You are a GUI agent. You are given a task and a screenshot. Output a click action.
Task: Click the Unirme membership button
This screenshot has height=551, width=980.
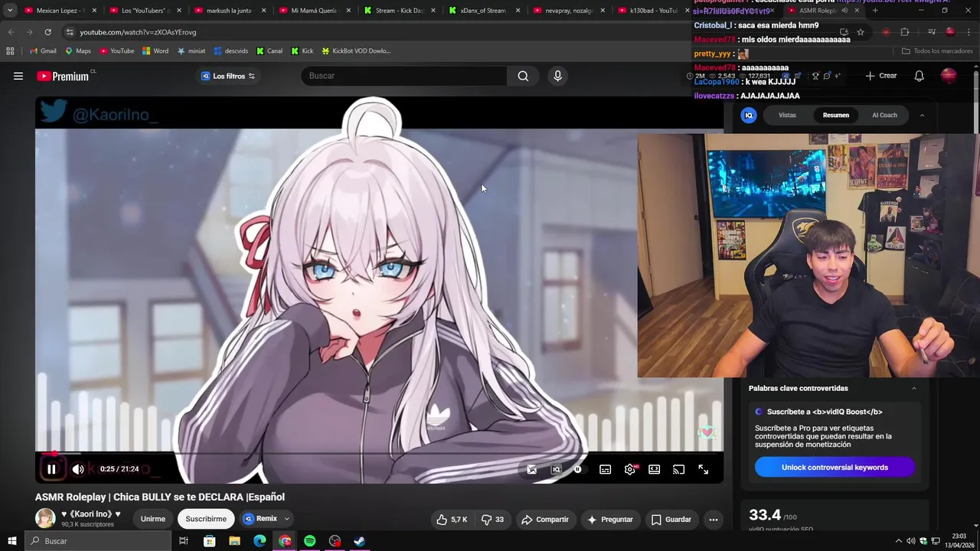click(x=152, y=519)
